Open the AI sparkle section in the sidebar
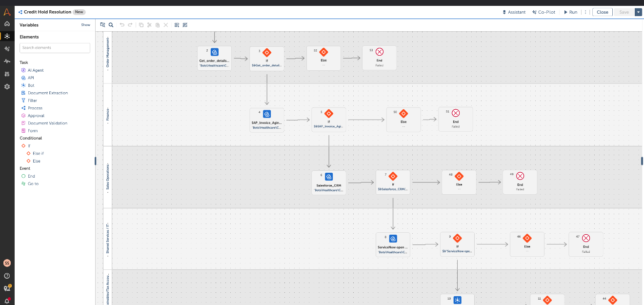The image size is (644, 305). [x=7, y=49]
